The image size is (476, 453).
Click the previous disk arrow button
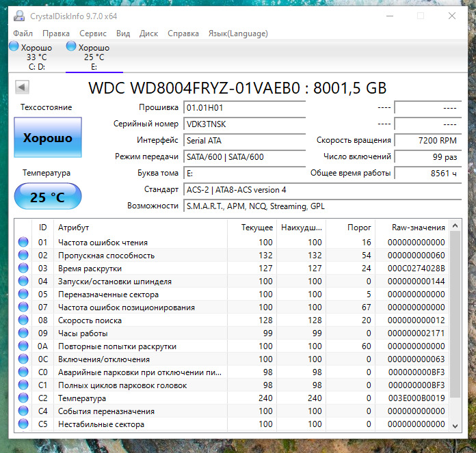(x=22, y=87)
